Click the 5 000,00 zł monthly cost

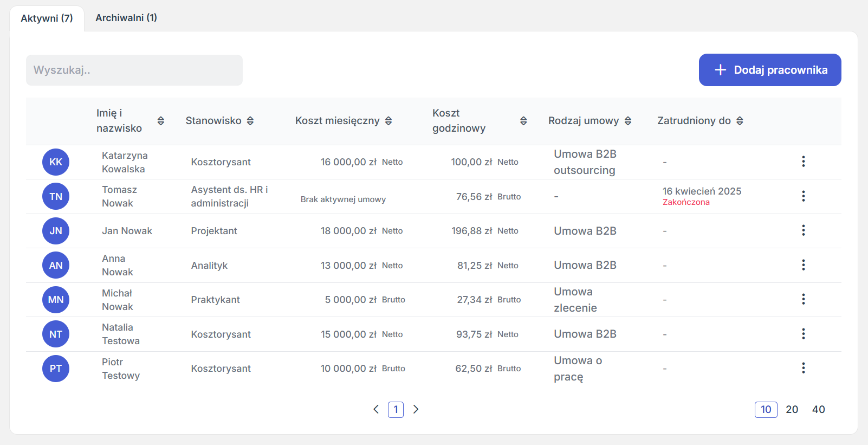(x=351, y=300)
